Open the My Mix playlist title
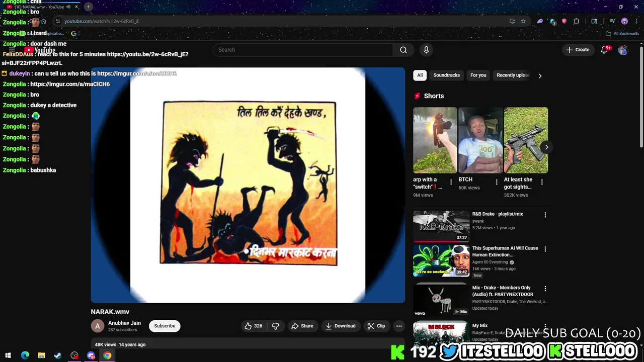Viewport: 644px width, 362px height. point(480,326)
